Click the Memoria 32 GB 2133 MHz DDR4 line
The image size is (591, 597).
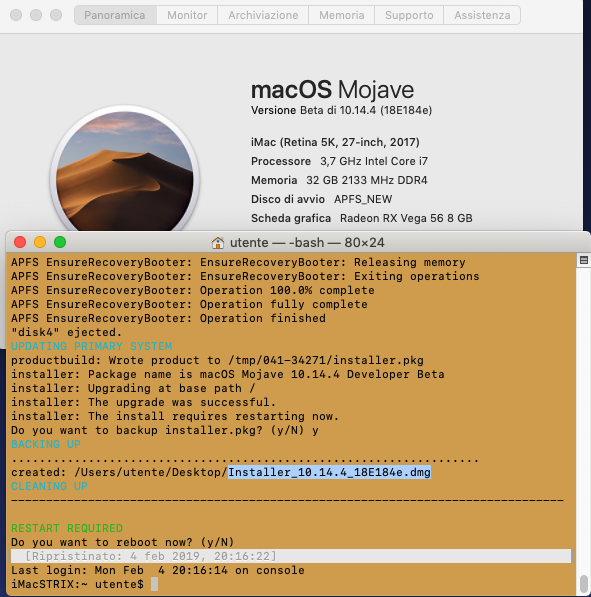[x=339, y=180]
